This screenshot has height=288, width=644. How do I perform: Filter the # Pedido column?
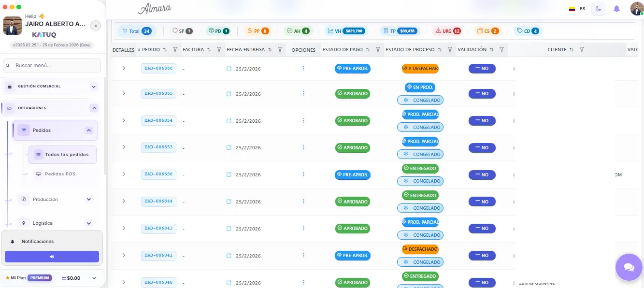tap(175, 49)
